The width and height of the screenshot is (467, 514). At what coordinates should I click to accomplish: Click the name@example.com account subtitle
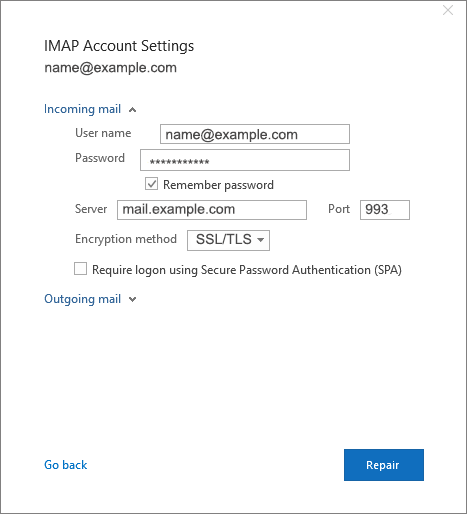pos(110,68)
